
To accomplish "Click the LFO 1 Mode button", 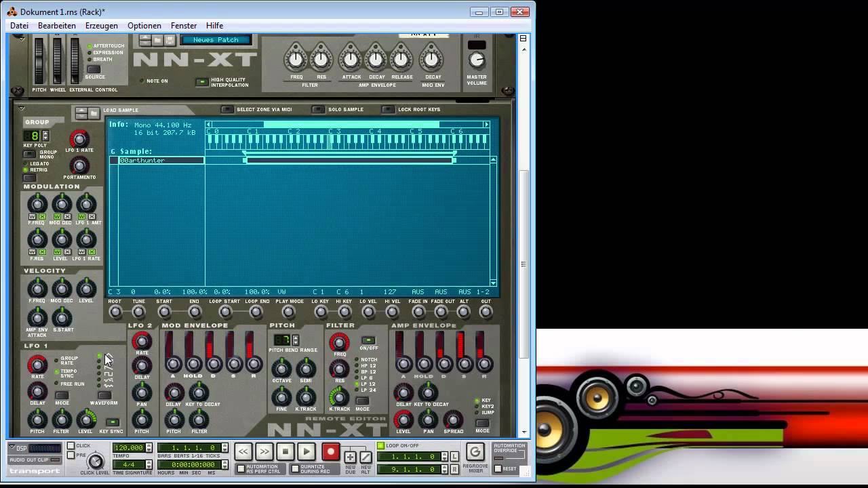I will (x=62, y=395).
